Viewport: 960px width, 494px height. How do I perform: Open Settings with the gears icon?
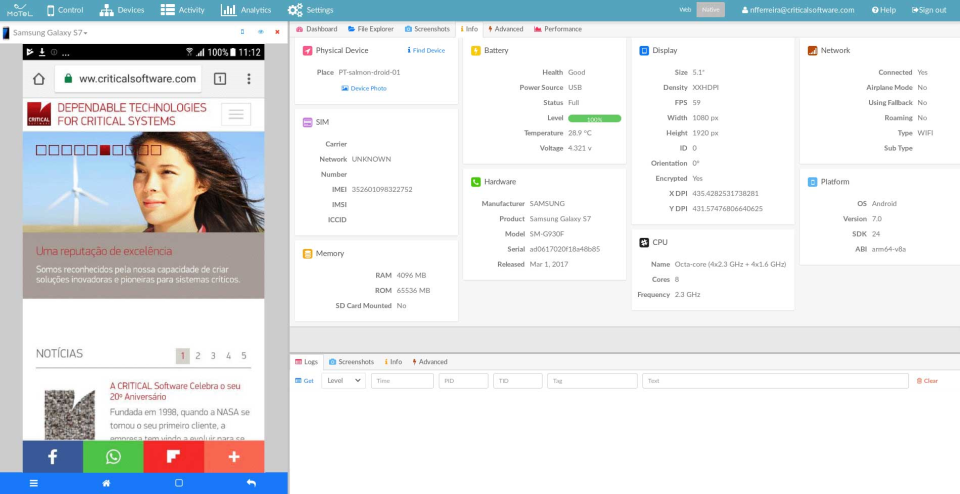point(310,10)
